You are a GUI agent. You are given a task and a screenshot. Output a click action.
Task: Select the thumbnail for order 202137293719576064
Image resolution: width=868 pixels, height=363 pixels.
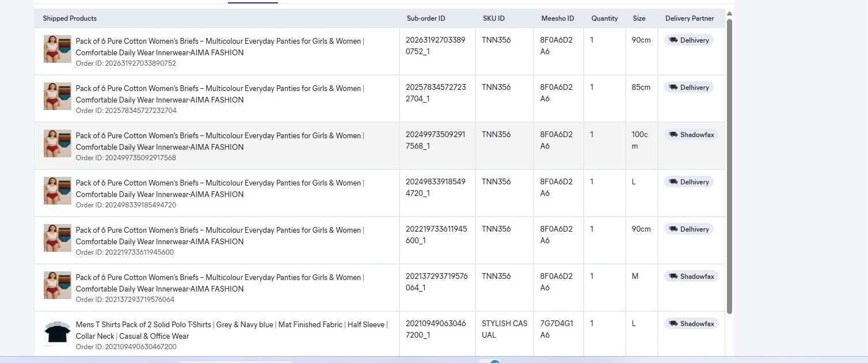point(57,285)
